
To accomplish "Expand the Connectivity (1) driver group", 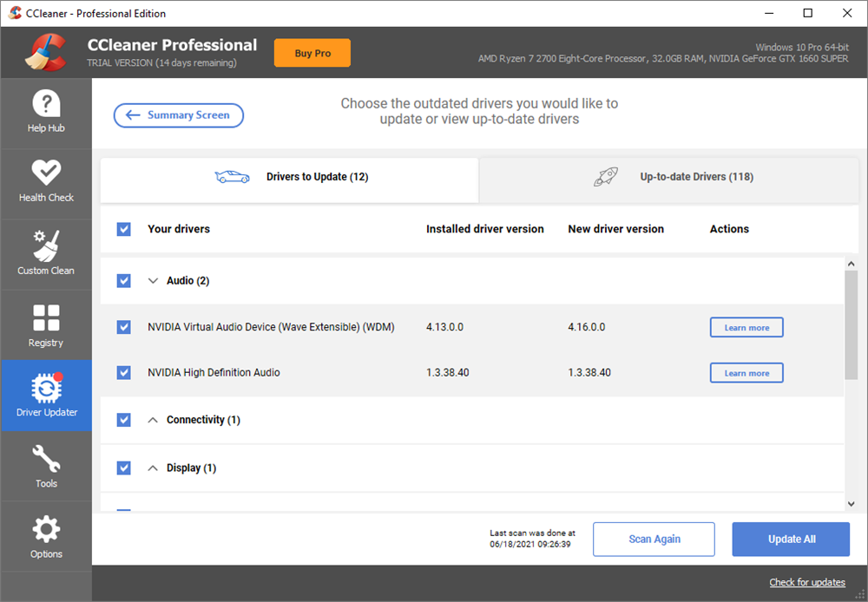I will pyautogui.click(x=154, y=420).
